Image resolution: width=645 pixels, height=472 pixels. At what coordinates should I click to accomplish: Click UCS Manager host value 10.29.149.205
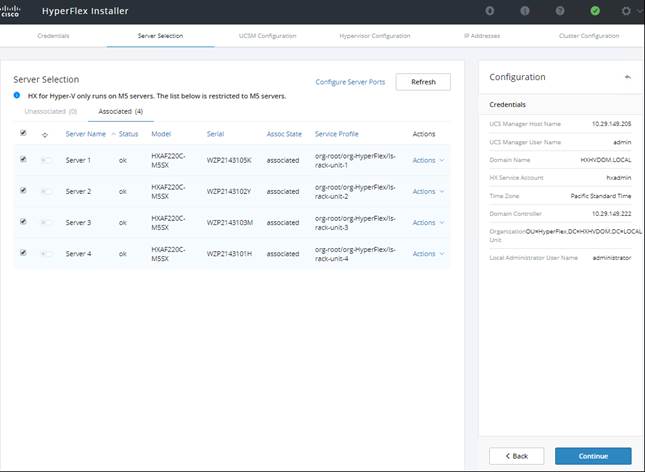click(x=611, y=124)
